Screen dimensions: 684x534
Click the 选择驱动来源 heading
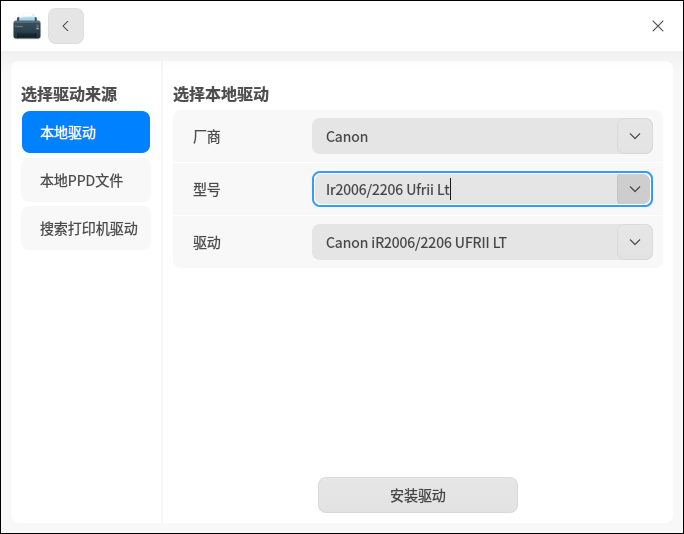pyautogui.click(x=69, y=95)
